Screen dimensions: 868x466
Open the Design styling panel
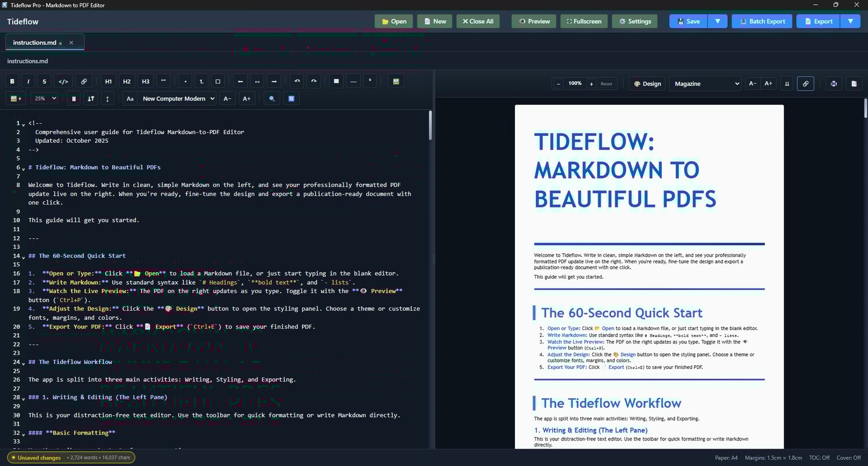pos(647,84)
